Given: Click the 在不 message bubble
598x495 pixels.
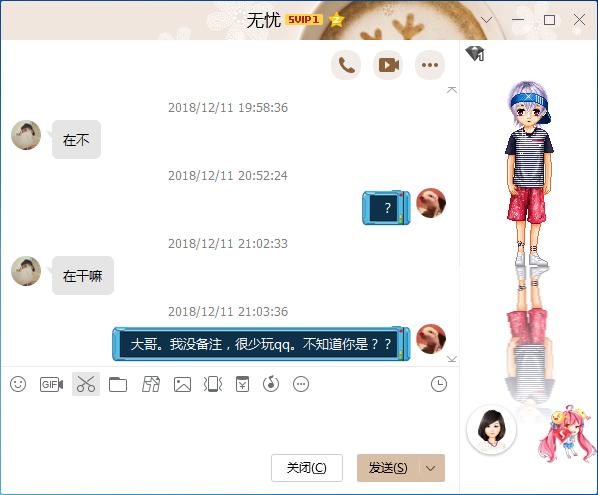Looking at the screenshot, I should click(x=76, y=140).
